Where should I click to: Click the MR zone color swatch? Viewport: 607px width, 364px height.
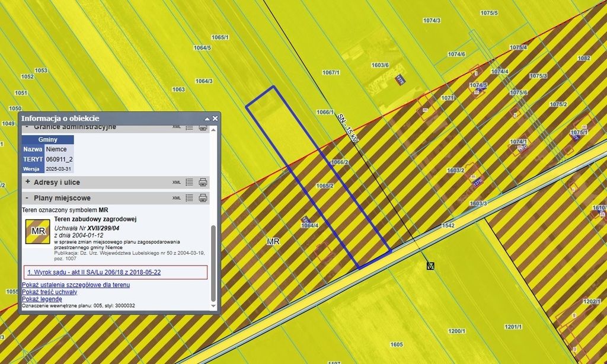[x=38, y=231]
